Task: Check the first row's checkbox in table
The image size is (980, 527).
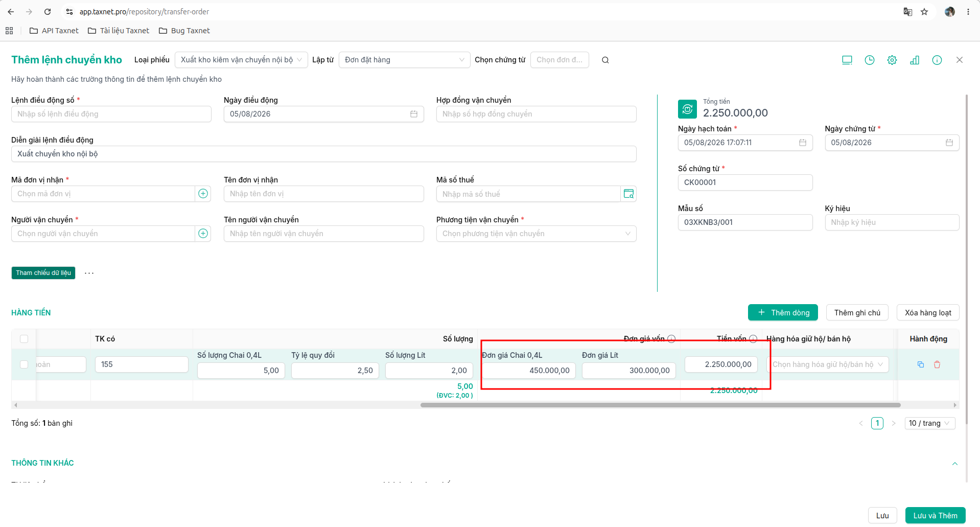Action: click(24, 364)
